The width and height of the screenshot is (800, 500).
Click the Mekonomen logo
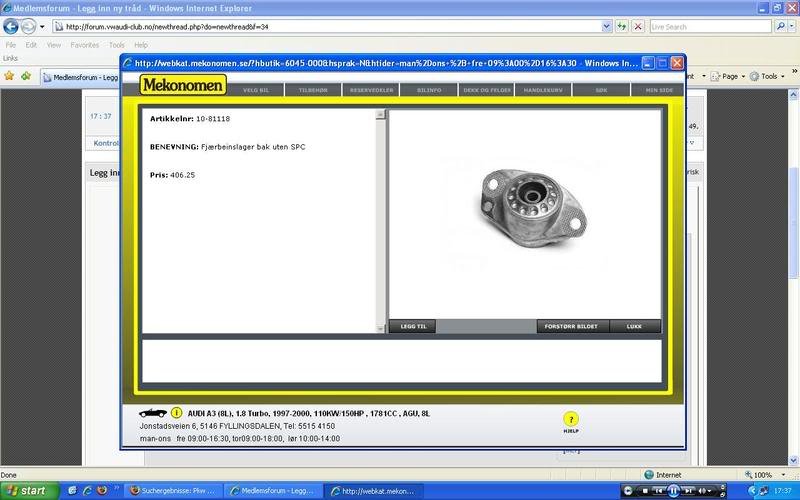183,86
